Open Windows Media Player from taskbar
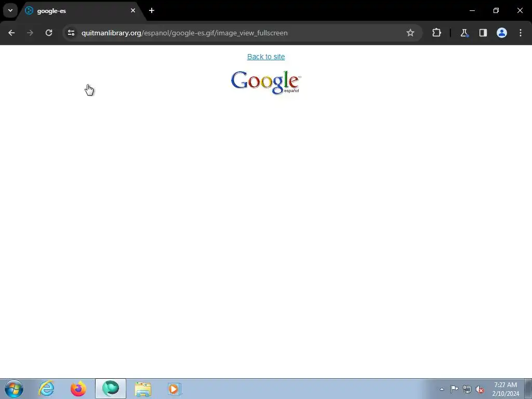Image resolution: width=532 pixels, height=399 pixels. [175, 389]
